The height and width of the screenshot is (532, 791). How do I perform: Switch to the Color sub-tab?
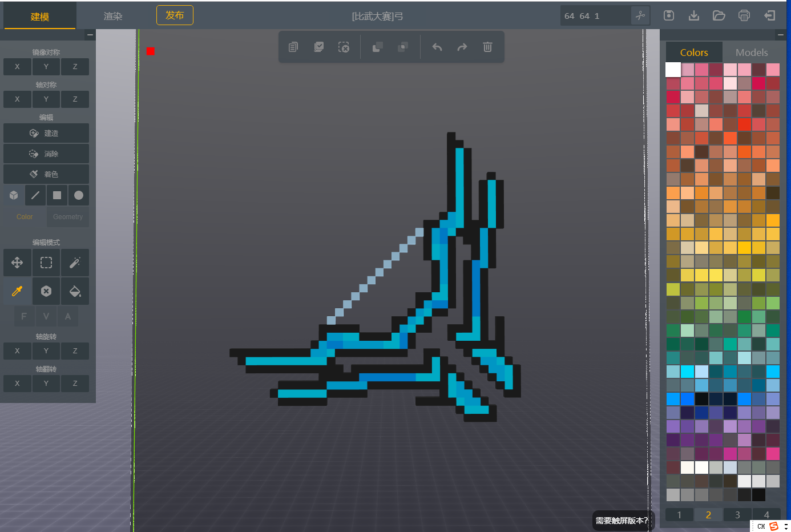pyautogui.click(x=25, y=217)
